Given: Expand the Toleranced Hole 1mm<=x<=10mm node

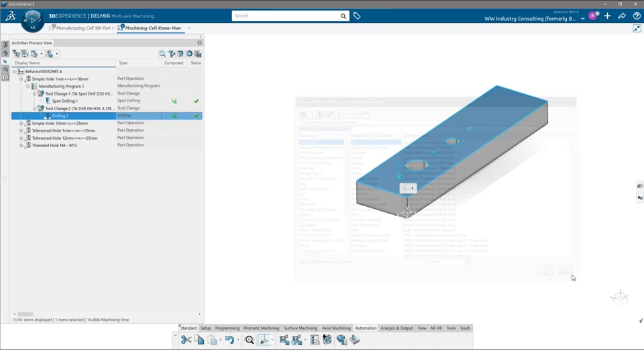Looking at the screenshot, I should [x=21, y=130].
